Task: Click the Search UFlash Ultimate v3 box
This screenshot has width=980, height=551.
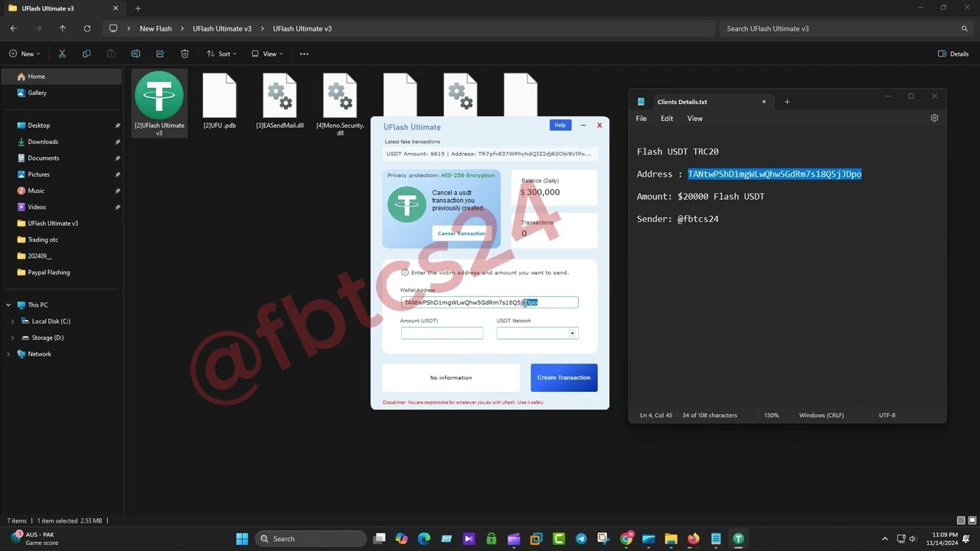Action: coord(846,28)
